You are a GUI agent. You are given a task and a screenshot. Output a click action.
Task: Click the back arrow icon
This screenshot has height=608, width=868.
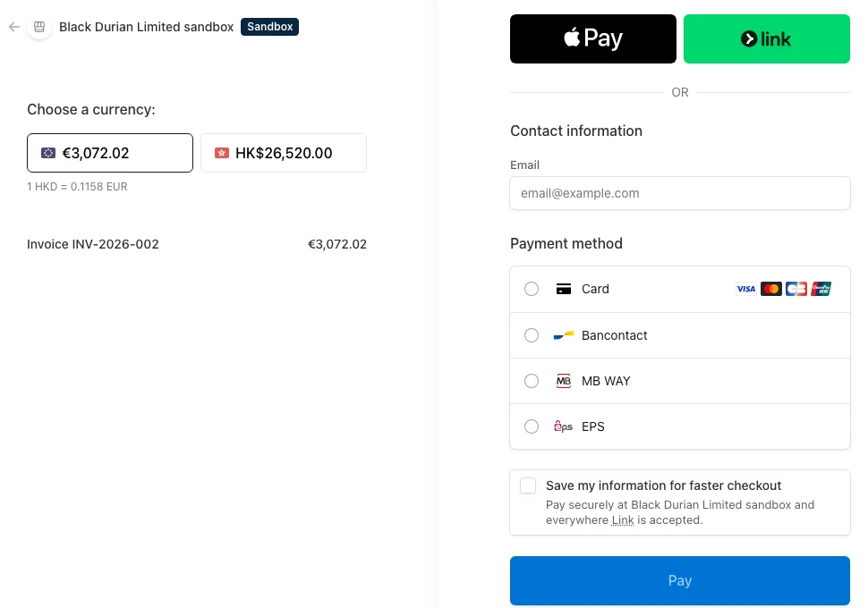14,27
